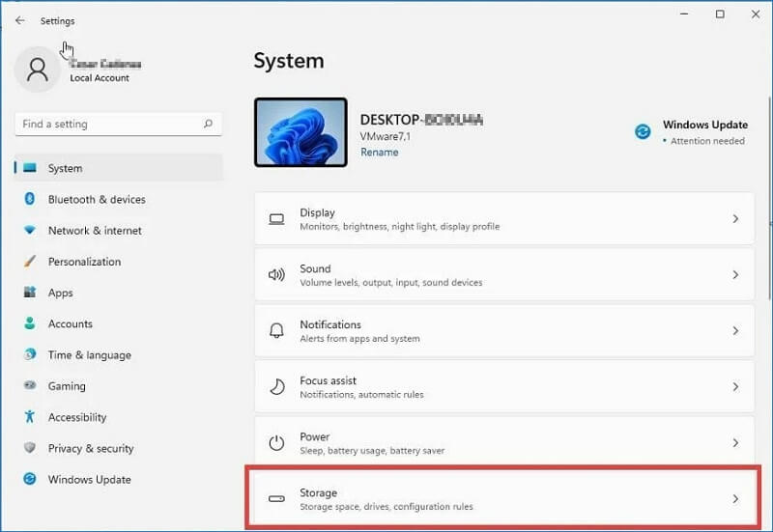The width and height of the screenshot is (773, 532).
Task: Open Storage settings card text
Action: (x=386, y=499)
